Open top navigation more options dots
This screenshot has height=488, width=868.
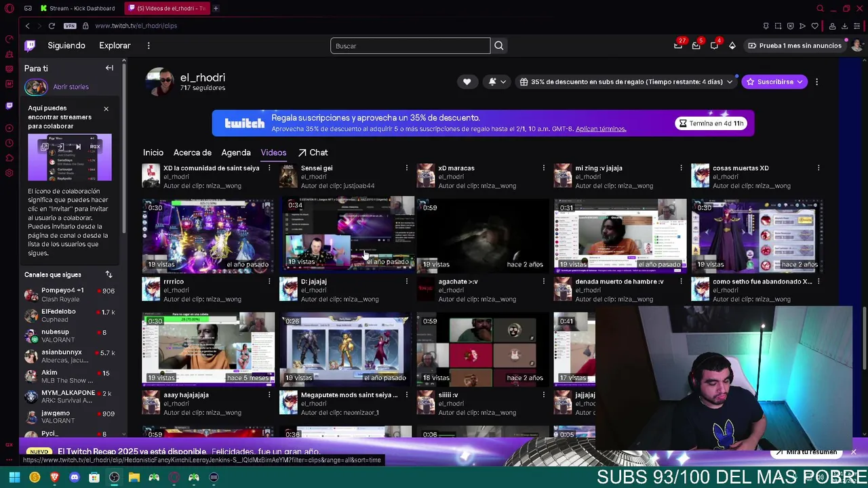pos(149,45)
